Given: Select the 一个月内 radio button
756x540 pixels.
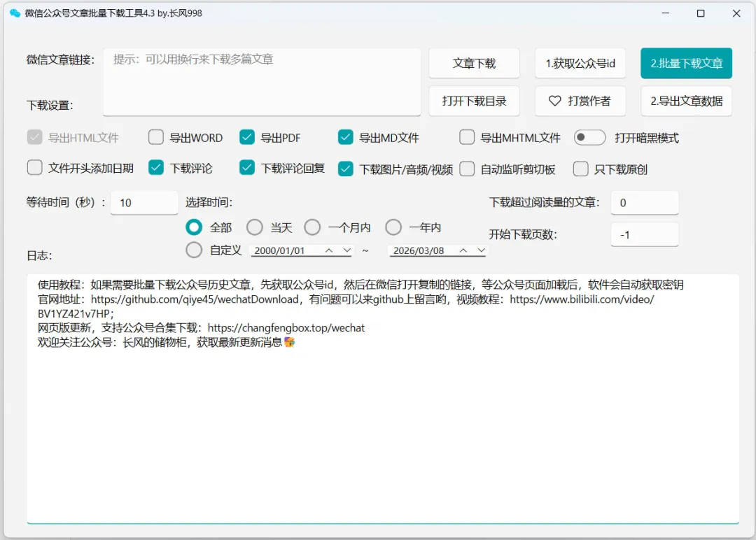Looking at the screenshot, I should pos(312,227).
